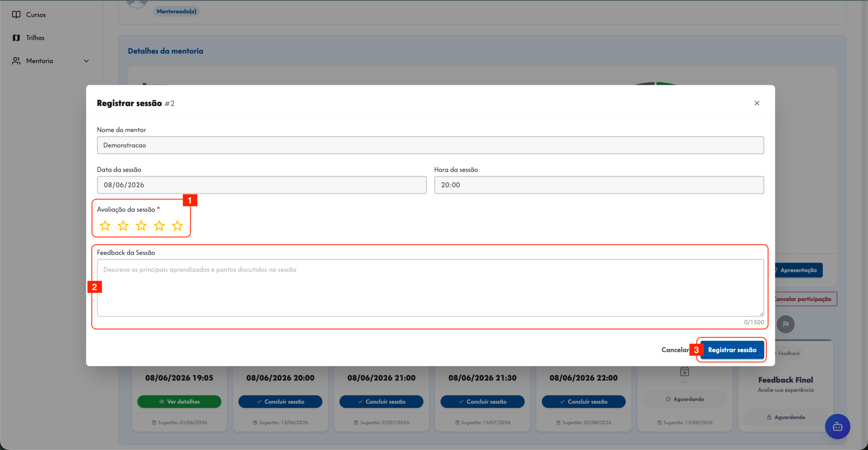Click the Apresentação button behind the dialog
Screen dimensions: 868x450
click(799, 270)
